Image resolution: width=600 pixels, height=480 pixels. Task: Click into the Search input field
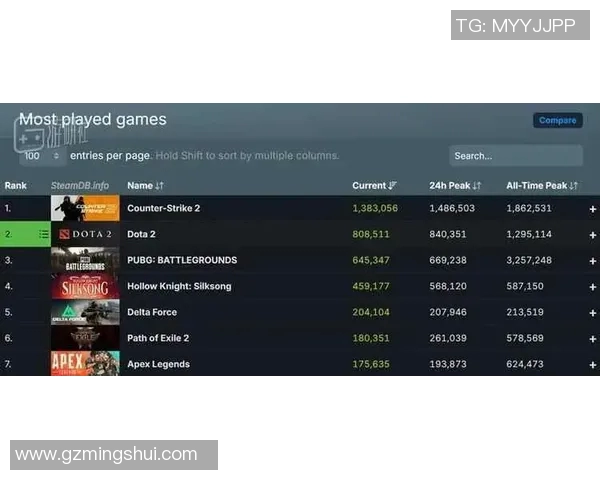(x=515, y=156)
